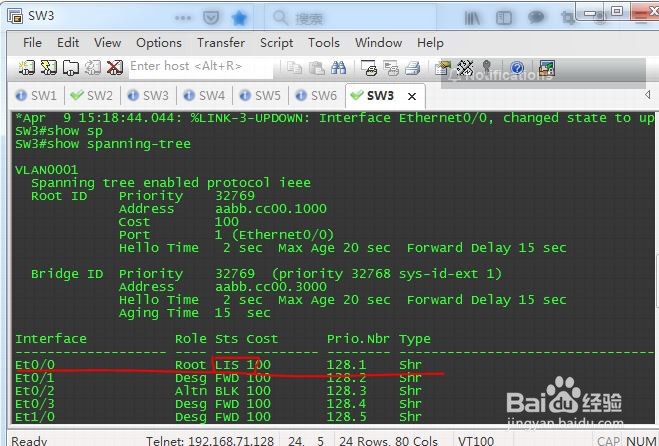Click the browser bookmark star icon
The width and height of the screenshot is (659, 446).
239,18
